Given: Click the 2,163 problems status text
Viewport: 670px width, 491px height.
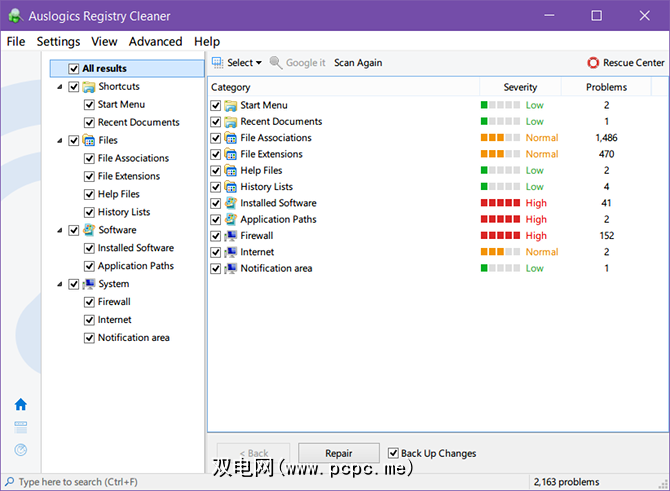Looking at the screenshot, I should [x=566, y=482].
